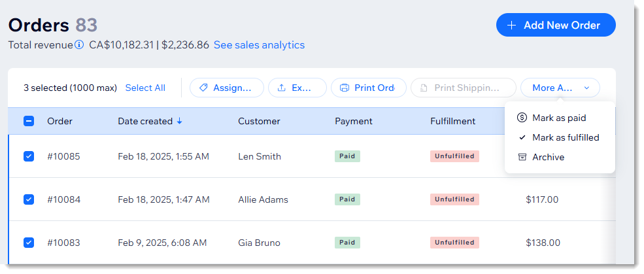The height and width of the screenshot is (274, 644).
Task: Choose Mark as paid from the menu
Action: pyautogui.click(x=560, y=118)
